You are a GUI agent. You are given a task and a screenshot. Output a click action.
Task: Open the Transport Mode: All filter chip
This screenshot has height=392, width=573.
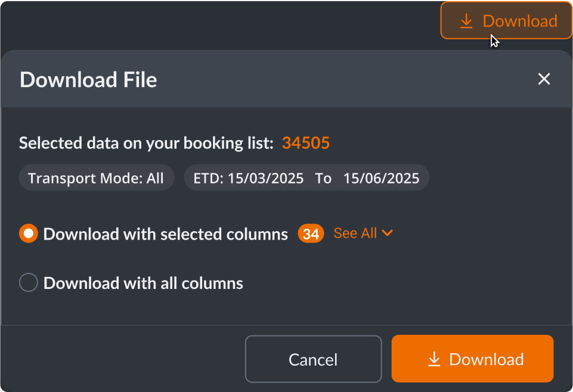pyautogui.click(x=96, y=178)
